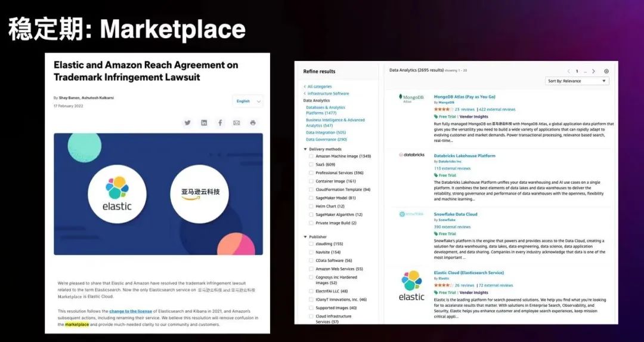Open Databricks Lakehouse Platform listing
Viewport: 644px width, 342px height.
(x=465, y=156)
